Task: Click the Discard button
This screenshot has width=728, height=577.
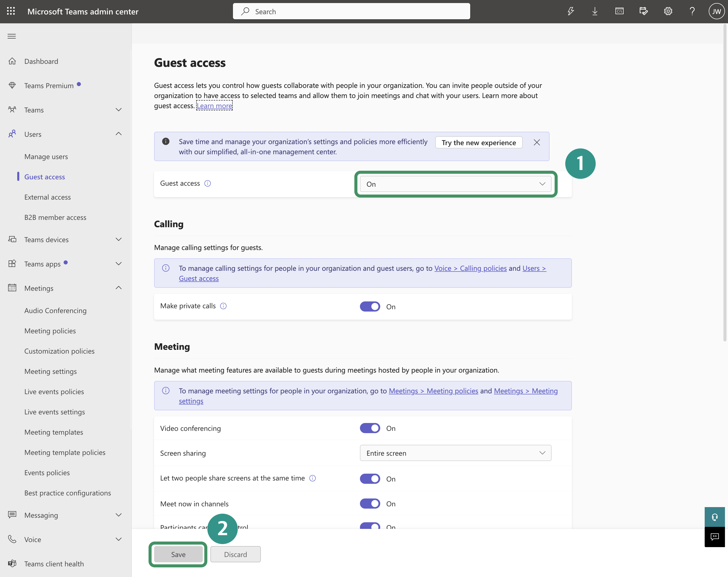Action: (x=235, y=554)
